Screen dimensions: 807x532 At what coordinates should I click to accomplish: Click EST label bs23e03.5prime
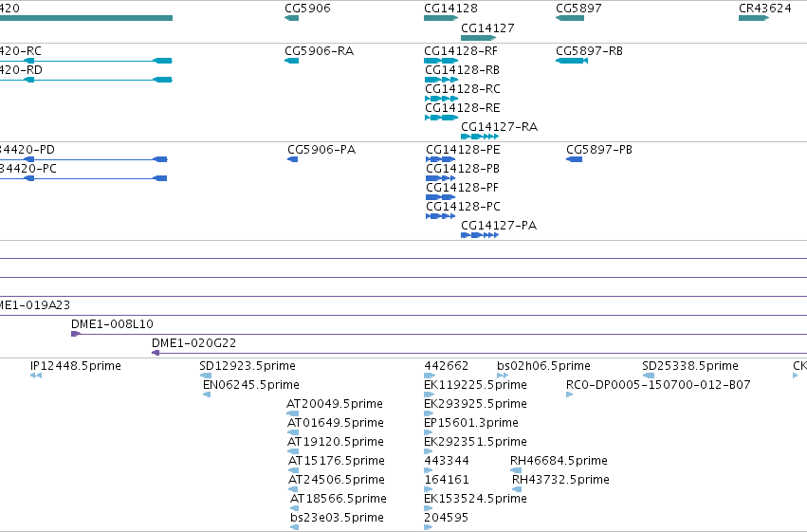click(337, 518)
